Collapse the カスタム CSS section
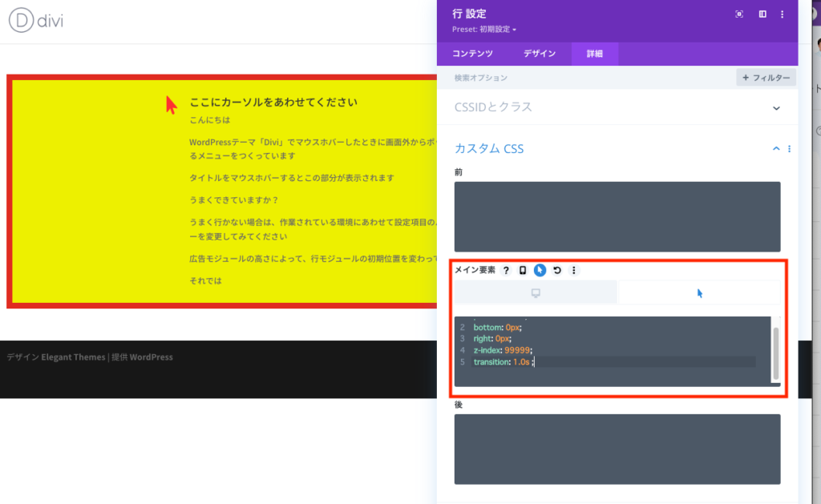The height and width of the screenshot is (504, 821). [775, 149]
